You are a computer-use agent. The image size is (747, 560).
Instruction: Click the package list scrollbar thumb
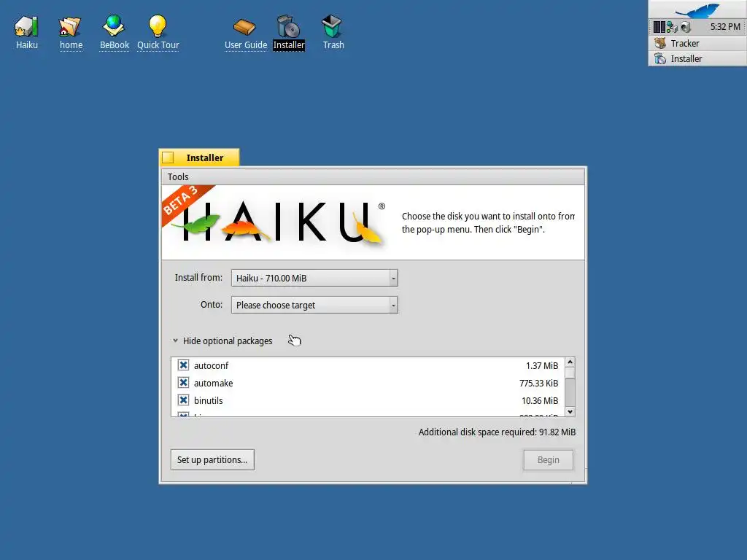570,374
